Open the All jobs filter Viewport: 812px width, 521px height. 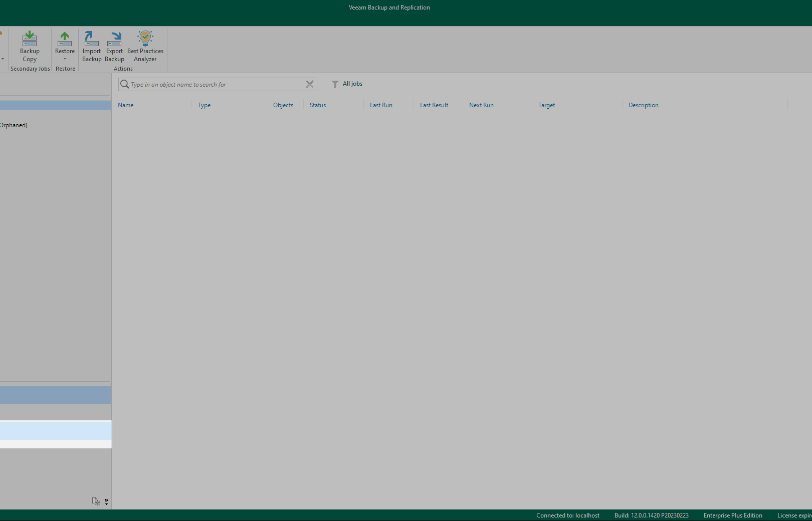tap(347, 84)
